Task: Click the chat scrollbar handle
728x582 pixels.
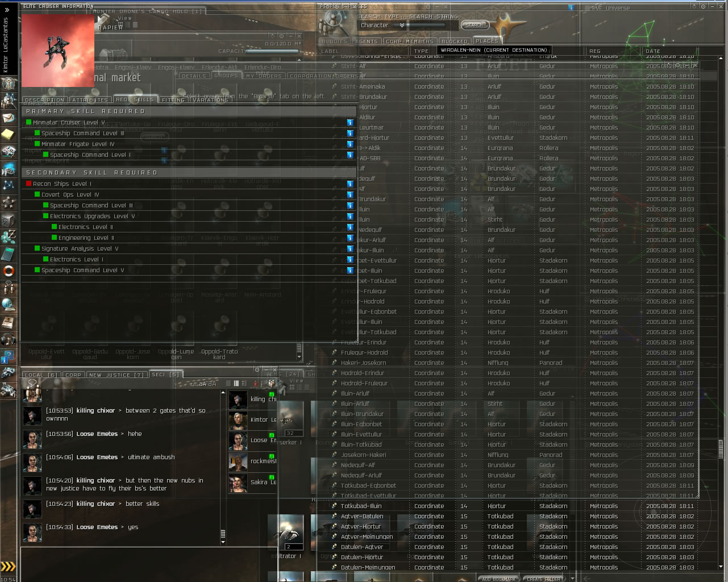Action: (223, 534)
